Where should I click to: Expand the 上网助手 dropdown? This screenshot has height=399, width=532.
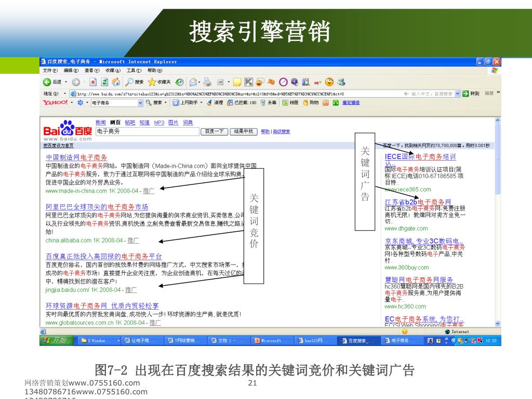(201, 102)
